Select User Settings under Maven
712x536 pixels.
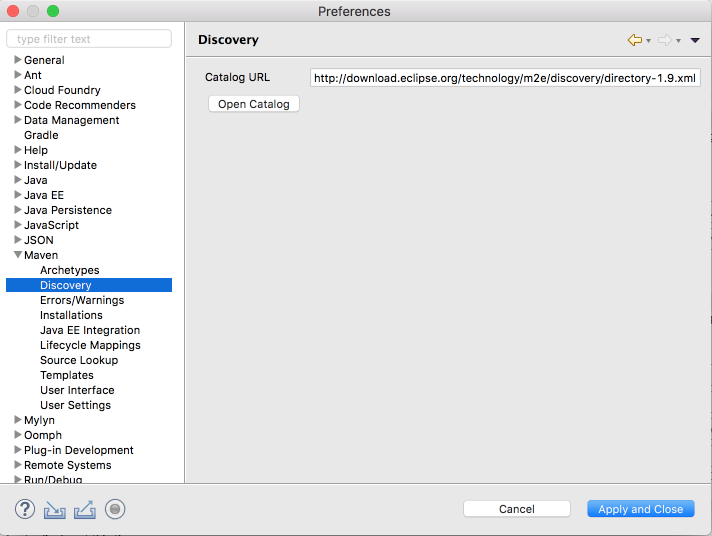tap(75, 405)
